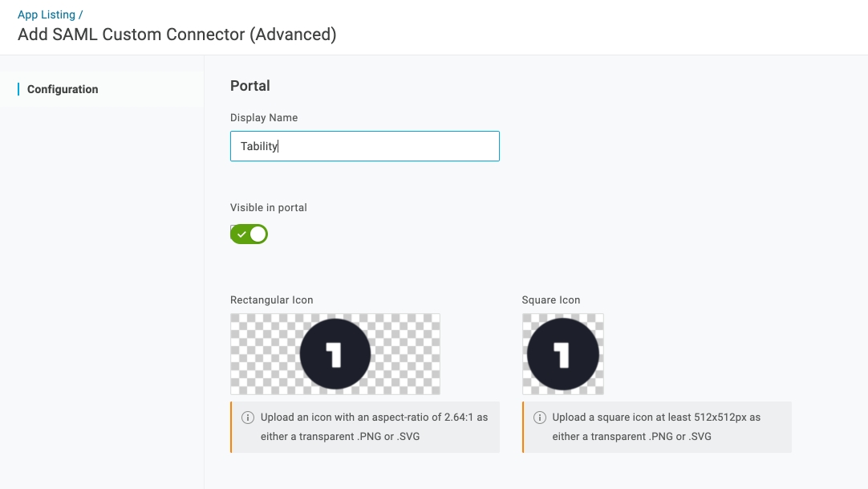The width and height of the screenshot is (868, 489).
Task: Click the rectangular icon aspect-ratio hint message
Action: (x=374, y=427)
